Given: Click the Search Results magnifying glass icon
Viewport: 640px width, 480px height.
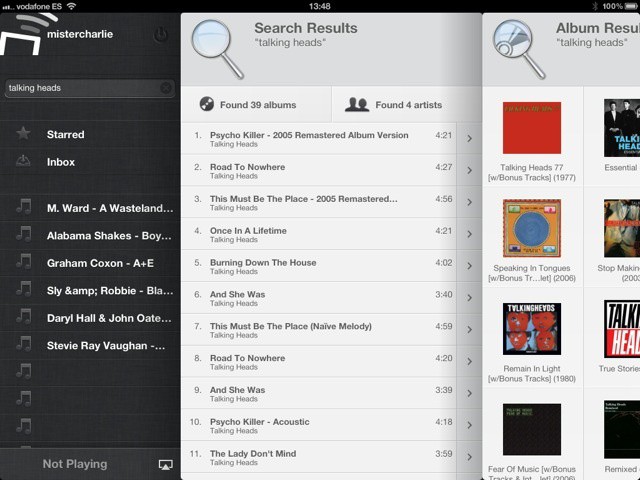Looking at the screenshot, I should click(x=217, y=45).
